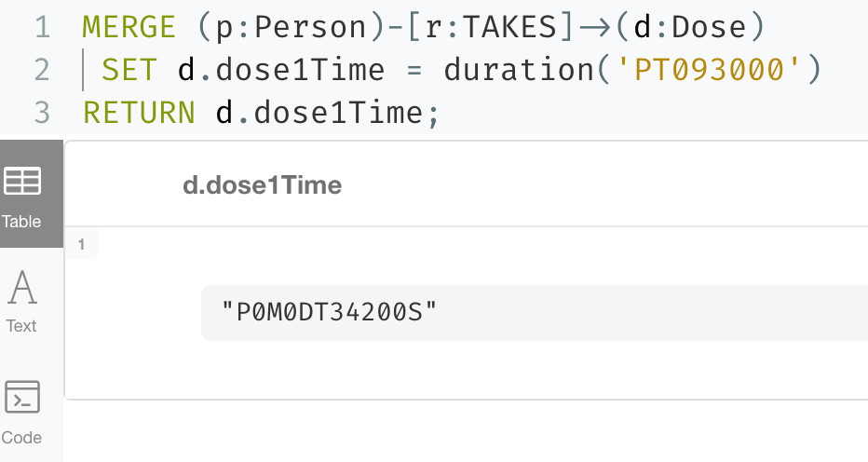Place cursor on the SET keyword
Image resolution: width=868 pixels, height=462 pixels.
pyautogui.click(x=129, y=70)
